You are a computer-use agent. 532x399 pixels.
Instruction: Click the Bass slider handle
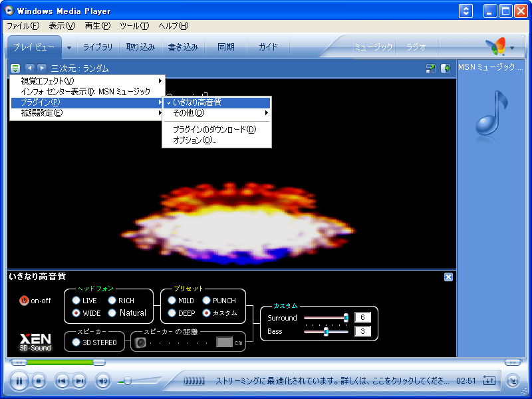pyautogui.click(x=326, y=331)
